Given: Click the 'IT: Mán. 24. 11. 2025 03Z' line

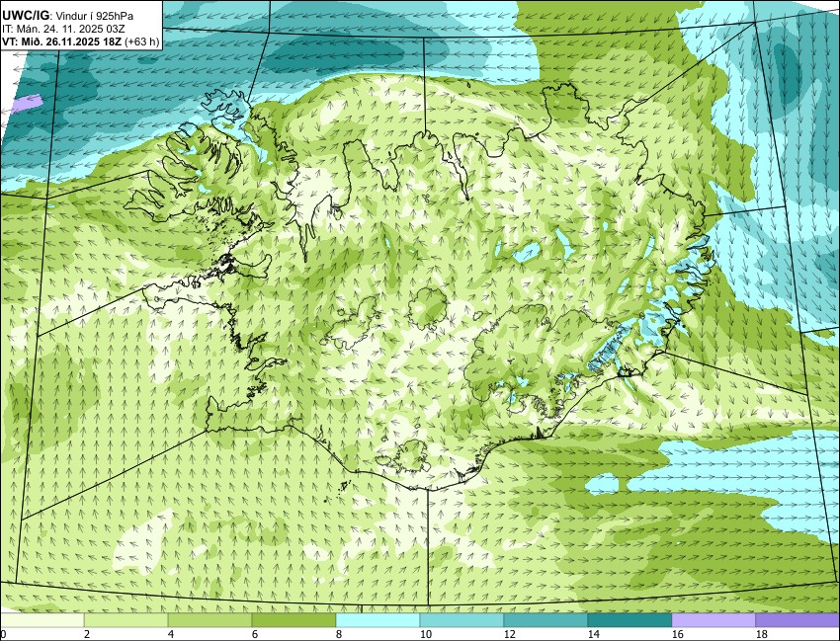Looking at the screenshot, I should click(63, 29).
